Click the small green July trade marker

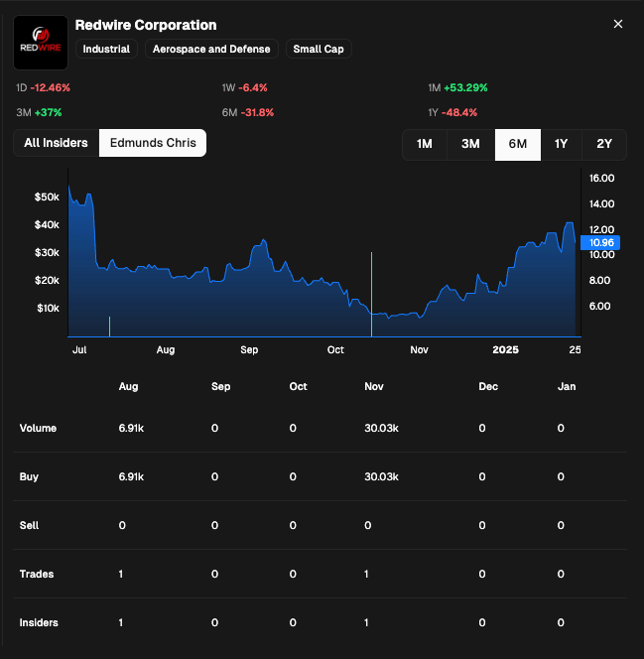pyautogui.click(x=109, y=327)
